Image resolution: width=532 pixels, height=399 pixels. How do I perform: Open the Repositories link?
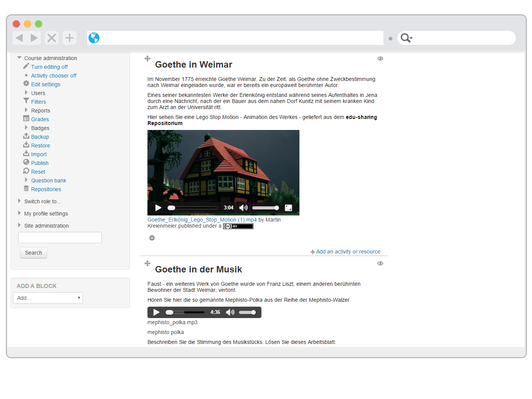pos(46,189)
